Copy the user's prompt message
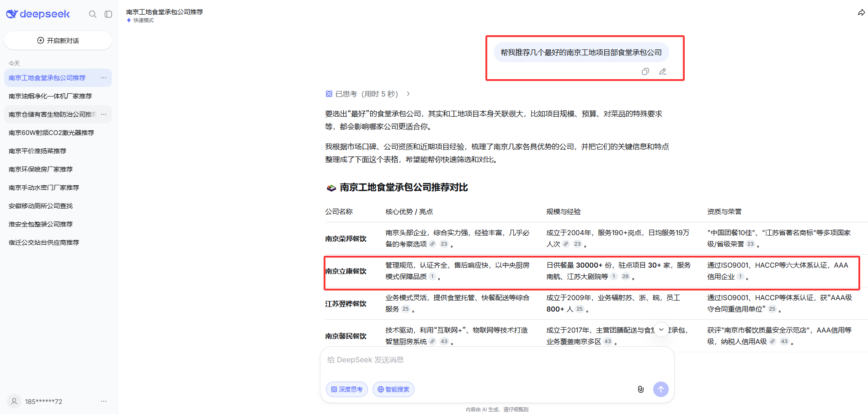This screenshot has width=868, height=414. click(645, 71)
